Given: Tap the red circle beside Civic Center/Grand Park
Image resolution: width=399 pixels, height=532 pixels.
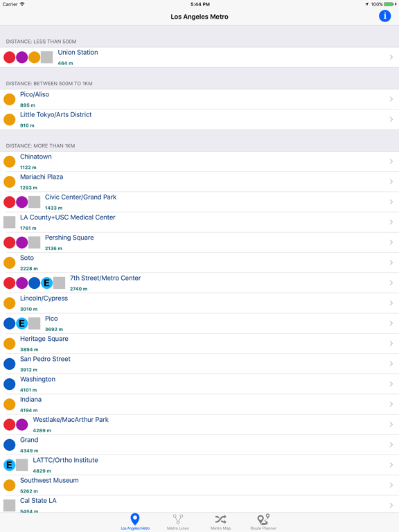Looking at the screenshot, I should 10,202.
